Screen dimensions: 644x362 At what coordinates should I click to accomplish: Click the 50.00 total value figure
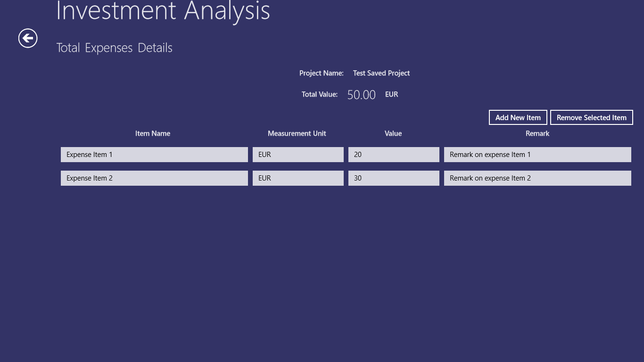click(362, 95)
